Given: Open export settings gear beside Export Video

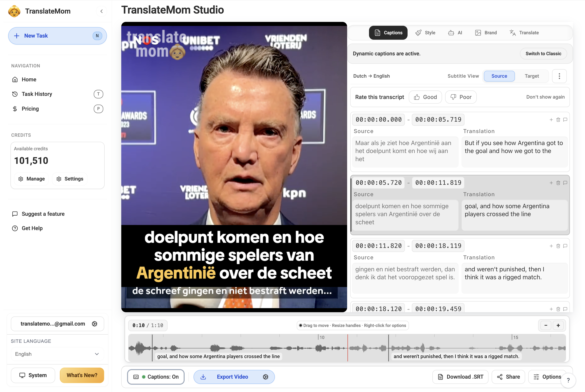Looking at the screenshot, I should (x=265, y=377).
